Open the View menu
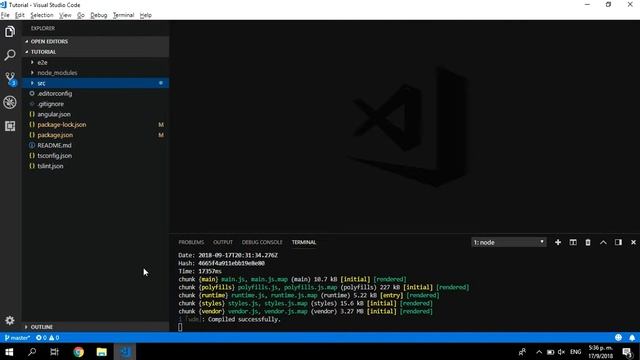 65,15
